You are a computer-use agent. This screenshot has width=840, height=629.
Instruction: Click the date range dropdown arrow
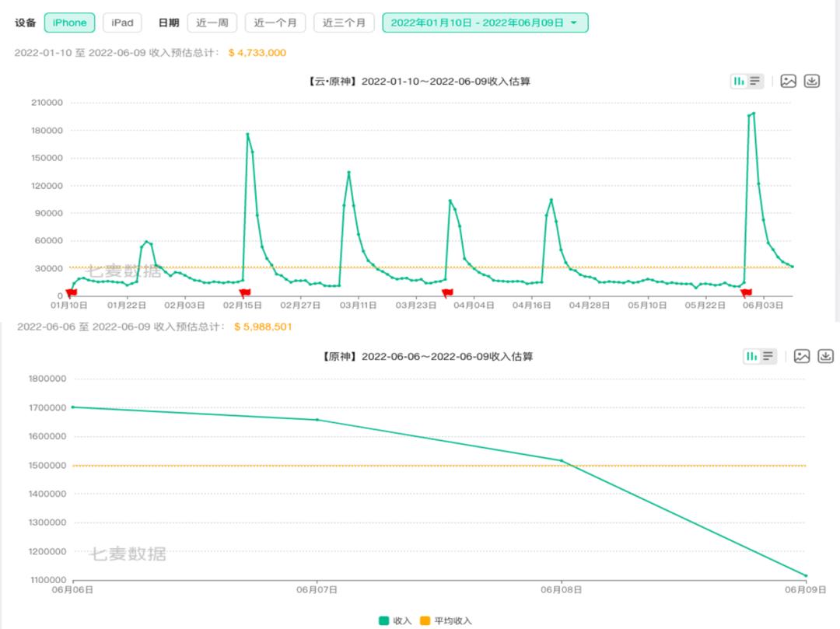coord(574,23)
